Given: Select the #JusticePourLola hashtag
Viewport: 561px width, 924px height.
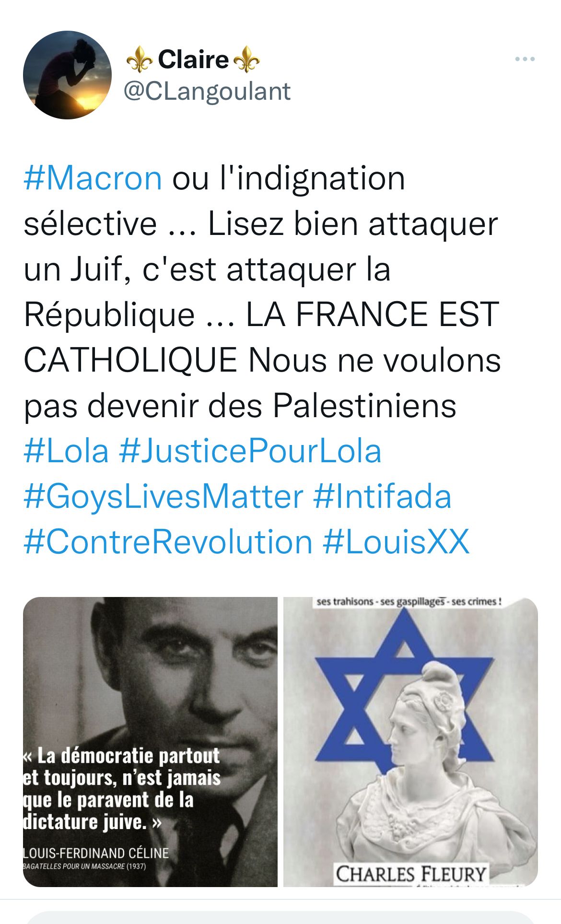Looking at the screenshot, I should 250,451.
